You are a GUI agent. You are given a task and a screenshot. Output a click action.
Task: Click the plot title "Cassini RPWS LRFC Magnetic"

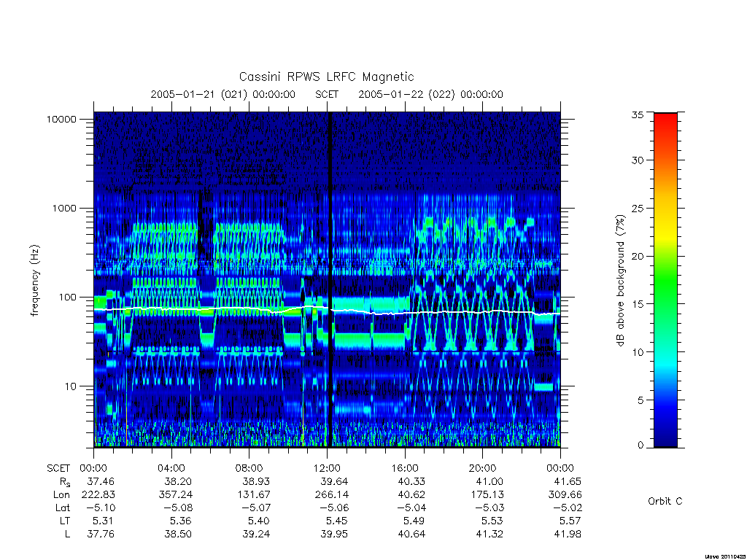[326, 77]
